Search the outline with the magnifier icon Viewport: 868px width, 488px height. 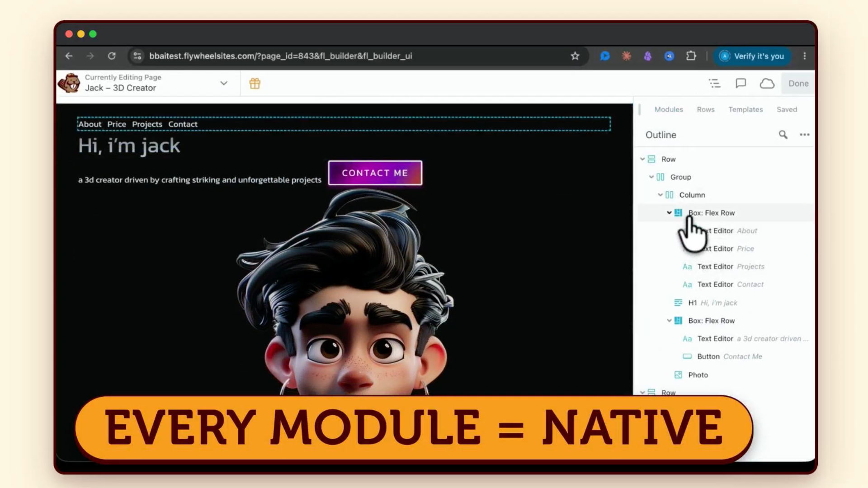[x=783, y=135]
